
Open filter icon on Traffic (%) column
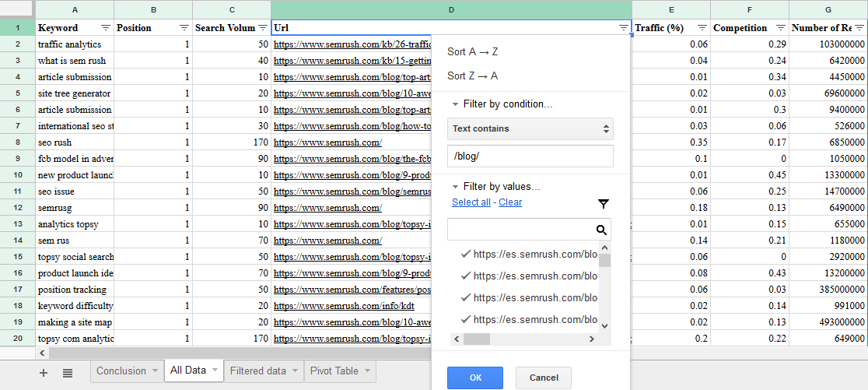(x=702, y=28)
